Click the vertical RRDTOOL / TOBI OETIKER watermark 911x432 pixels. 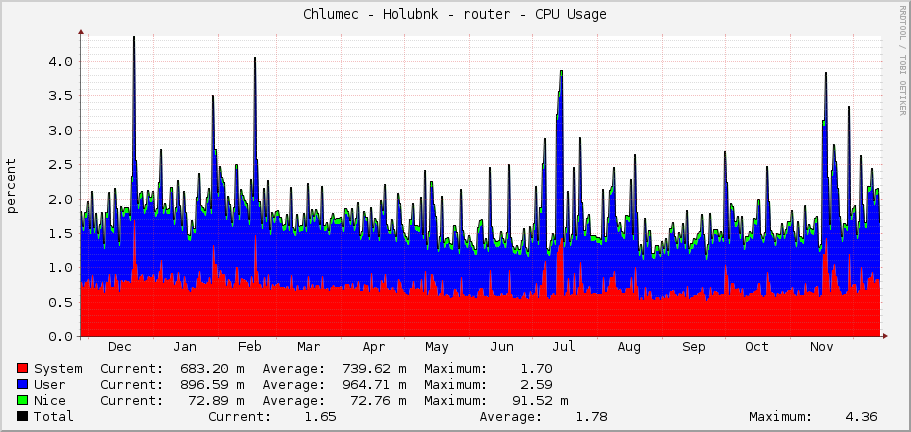click(902, 61)
